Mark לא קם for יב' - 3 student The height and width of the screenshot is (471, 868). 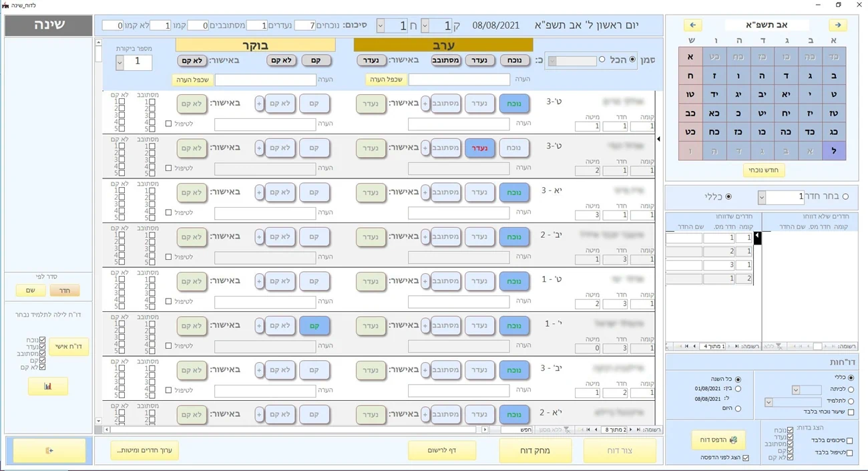click(x=280, y=370)
